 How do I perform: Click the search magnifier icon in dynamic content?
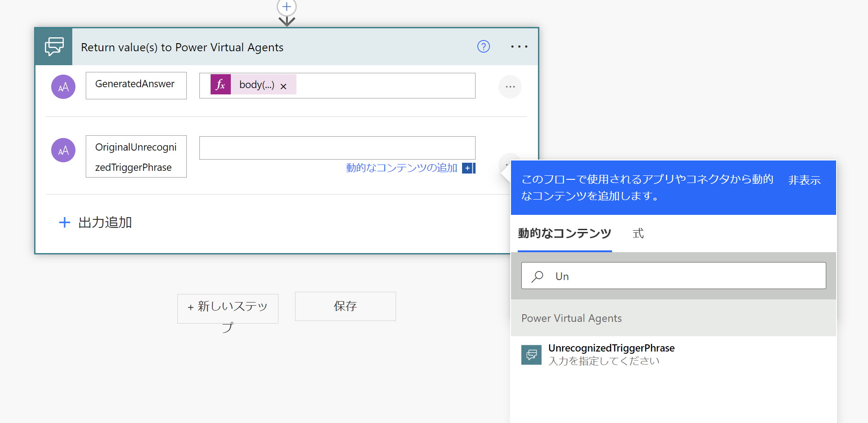[538, 276]
